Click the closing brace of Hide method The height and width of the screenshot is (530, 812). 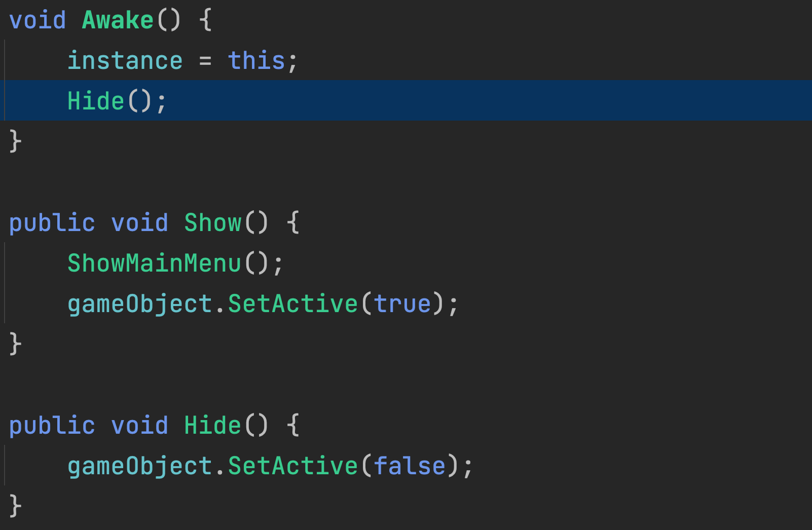(15, 506)
